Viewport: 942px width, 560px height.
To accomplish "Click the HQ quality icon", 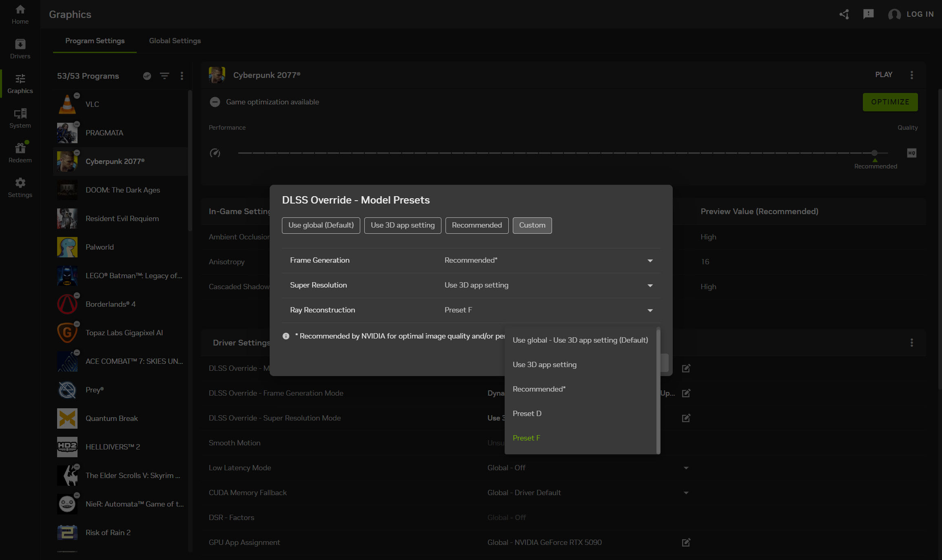I will pyautogui.click(x=912, y=153).
